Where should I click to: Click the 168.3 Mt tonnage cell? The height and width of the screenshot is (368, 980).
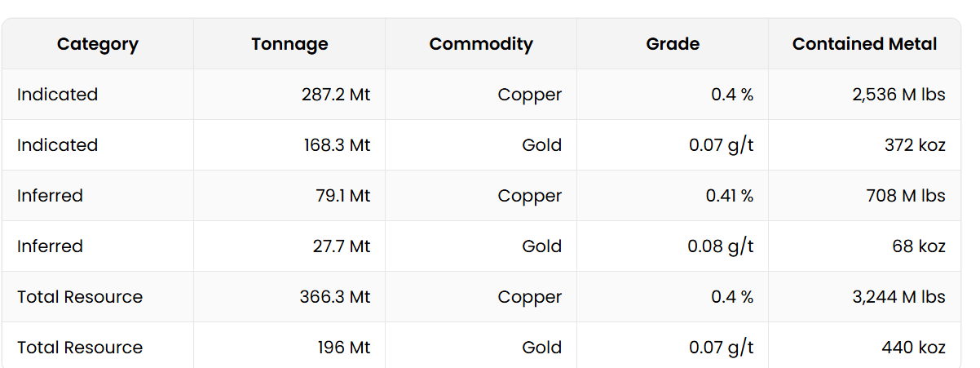pos(336,145)
